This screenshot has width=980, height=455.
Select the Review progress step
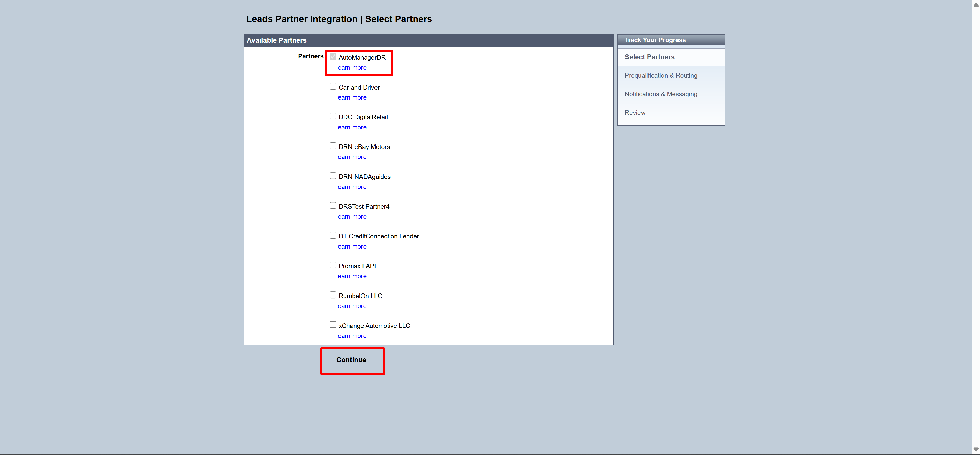[635, 113]
